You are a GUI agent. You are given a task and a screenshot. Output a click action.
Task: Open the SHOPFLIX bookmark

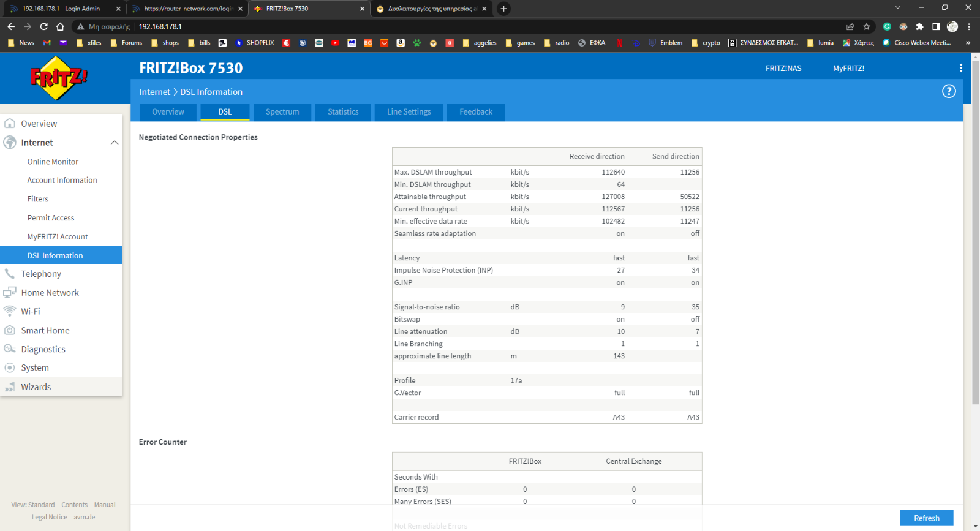click(255, 43)
